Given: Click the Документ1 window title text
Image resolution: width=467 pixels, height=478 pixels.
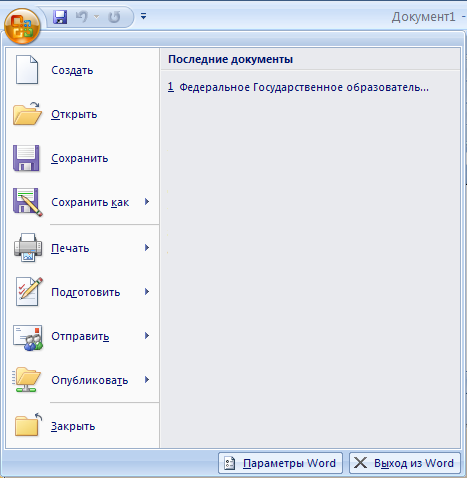Looking at the screenshot, I should [424, 17].
